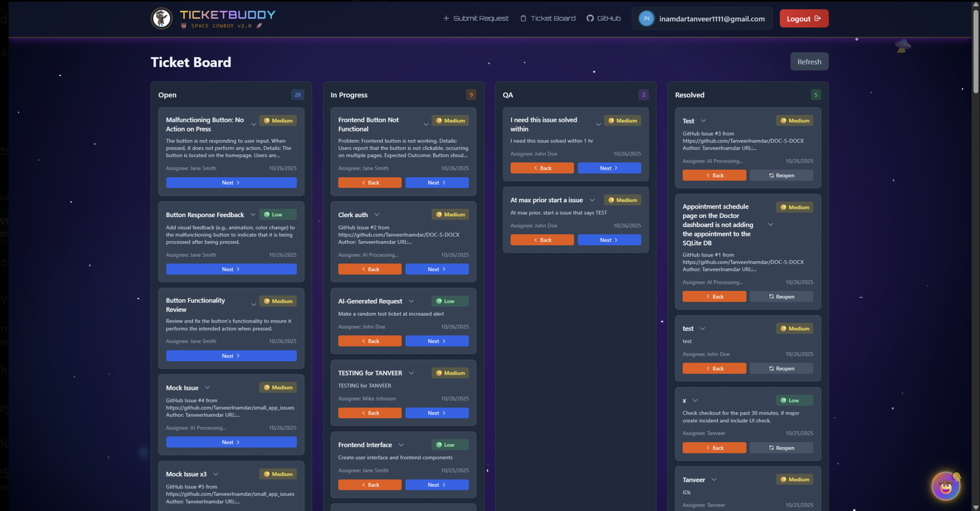The height and width of the screenshot is (511, 980).
Task: Click the Resolved column count badge 5
Action: tap(815, 95)
